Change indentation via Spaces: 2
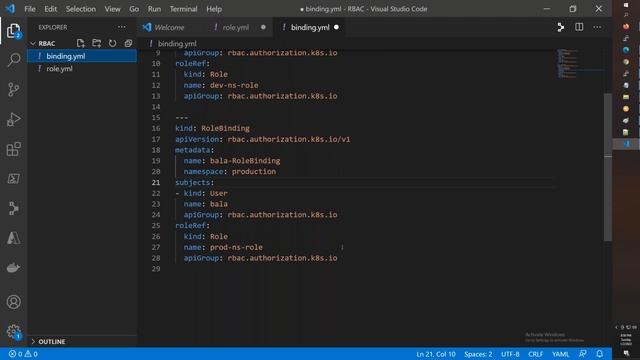Viewport: 640px width, 360px height. point(478,354)
